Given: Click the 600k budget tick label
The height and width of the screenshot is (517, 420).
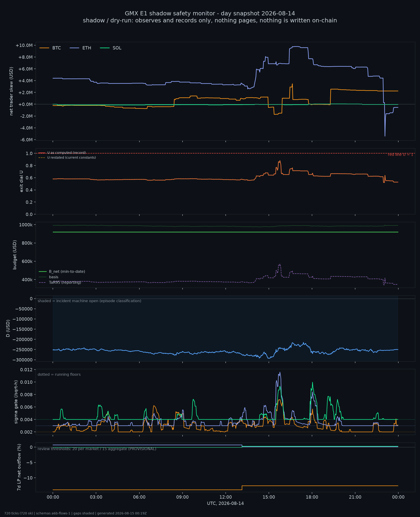Looking at the screenshot, I should pyautogui.click(x=27, y=261).
